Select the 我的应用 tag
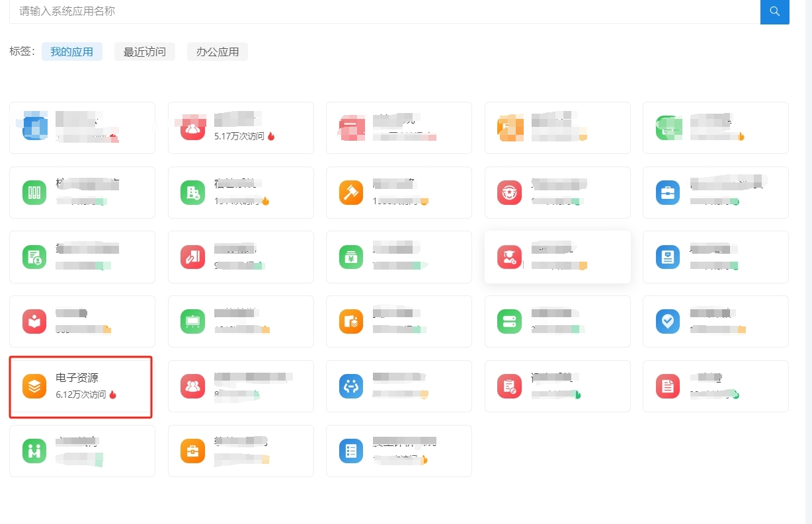 [72, 52]
